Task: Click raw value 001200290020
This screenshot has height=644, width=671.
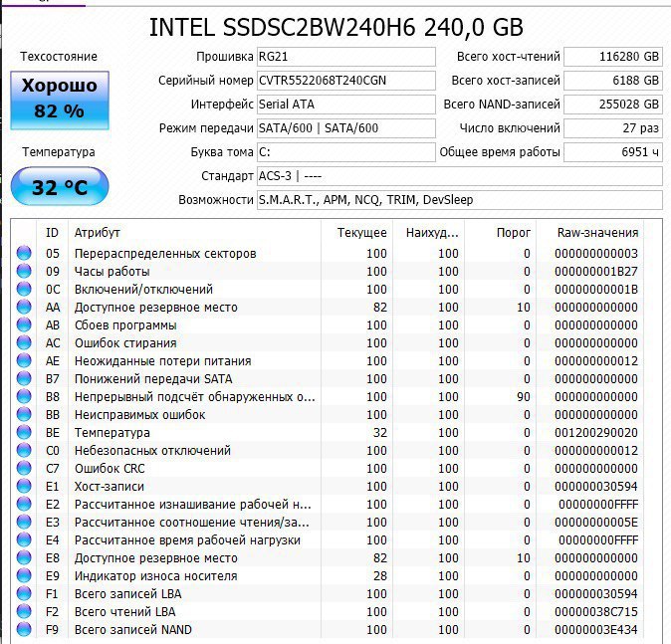Action: [x=596, y=433]
